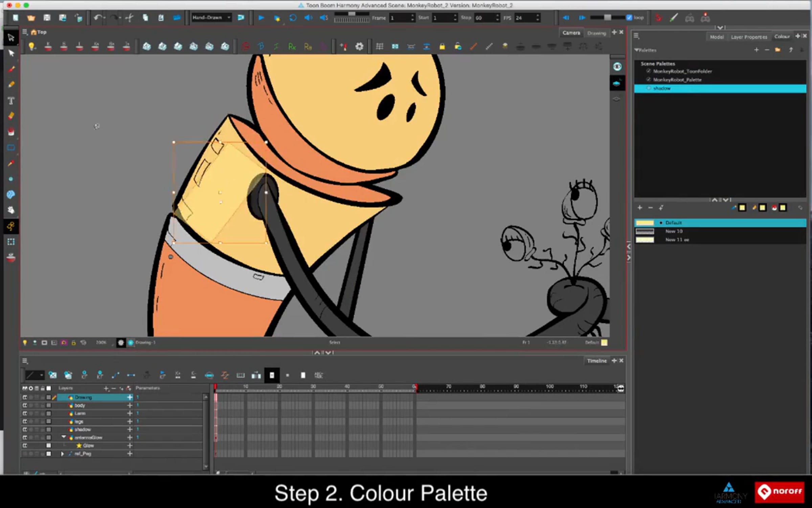Open the Camera view hamburger menu

click(x=25, y=32)
